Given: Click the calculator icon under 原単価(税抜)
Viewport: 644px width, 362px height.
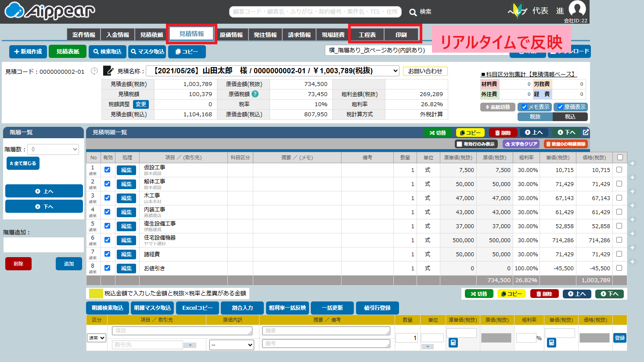Looking at the screenshot, I should [453, 343].
